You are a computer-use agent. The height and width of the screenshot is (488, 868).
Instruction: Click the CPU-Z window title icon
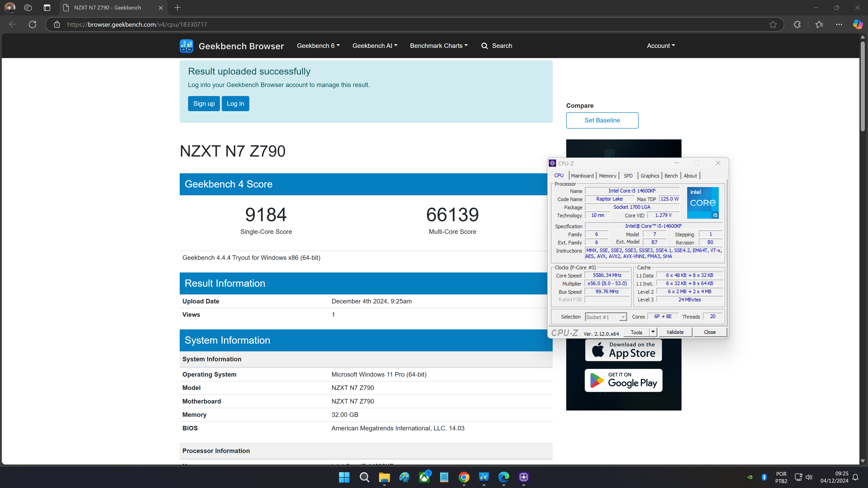pos(553,163)
